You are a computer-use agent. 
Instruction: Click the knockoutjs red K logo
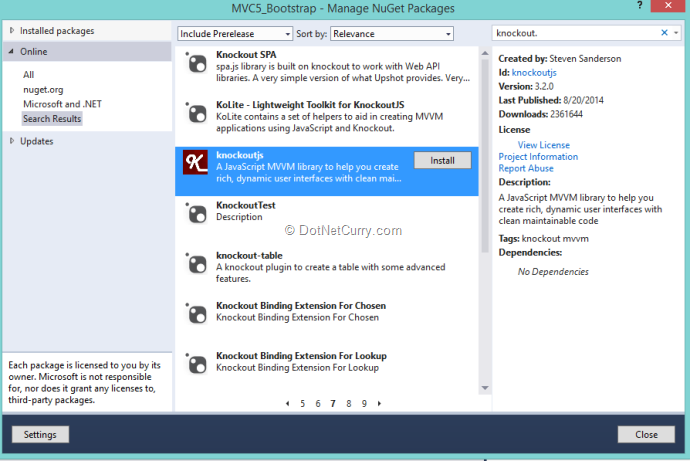[x=195, y=162]
